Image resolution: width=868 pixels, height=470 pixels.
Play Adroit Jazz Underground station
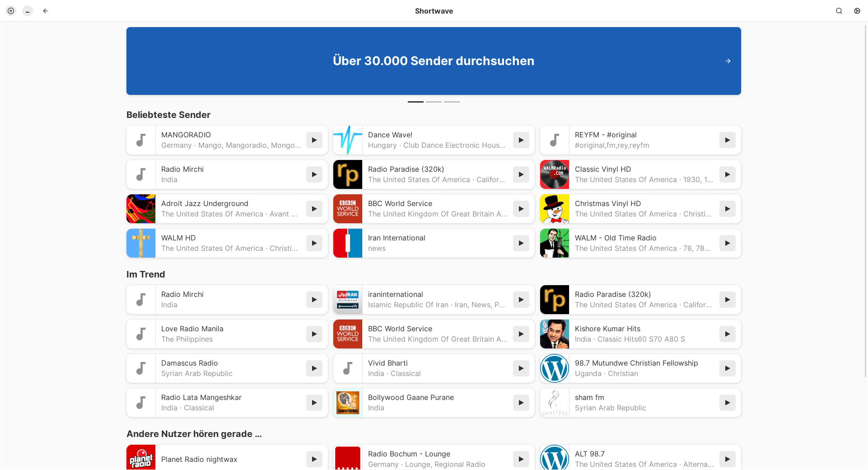[x=314, y=209]
